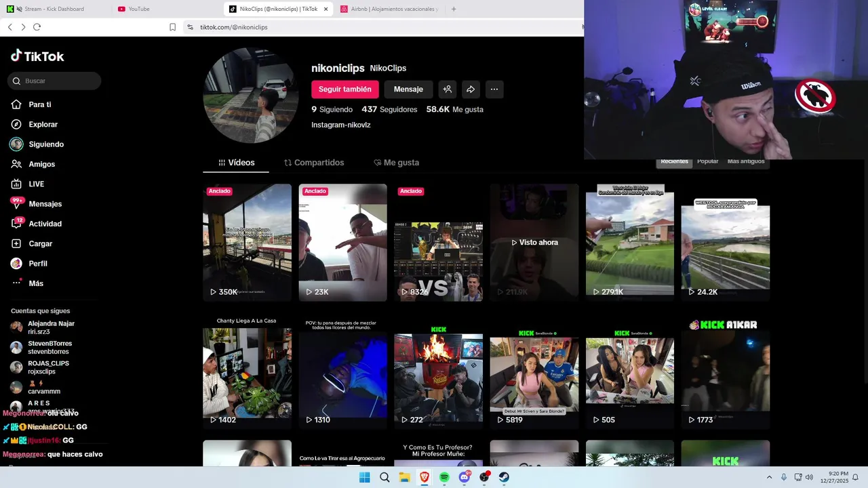This screenshot has height=488, width=868.
Task: Open pinned video with 23K views
Action: [343, 243]
